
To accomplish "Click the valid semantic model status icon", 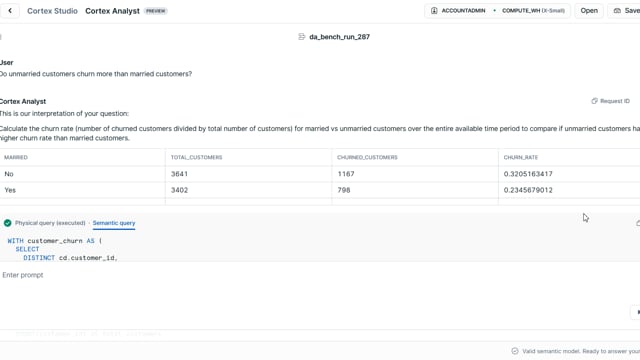I will point(515,351).
